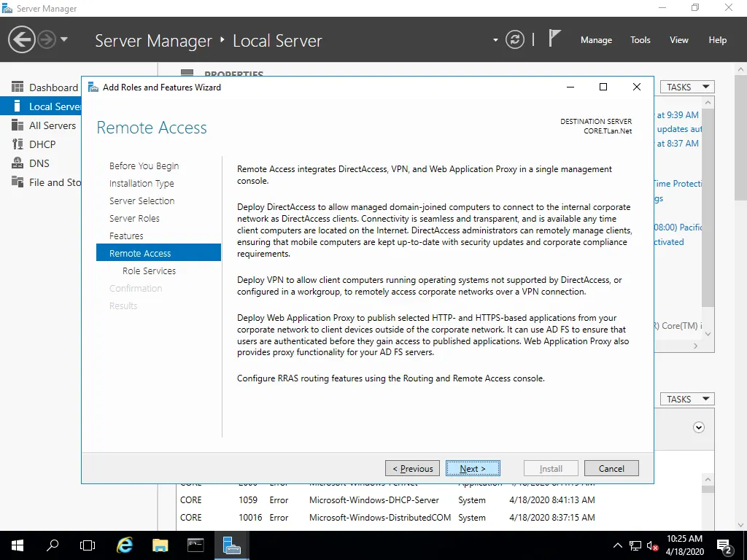Open the Tools menu
This screenshot has width=747, height=560.
(640, 40)
